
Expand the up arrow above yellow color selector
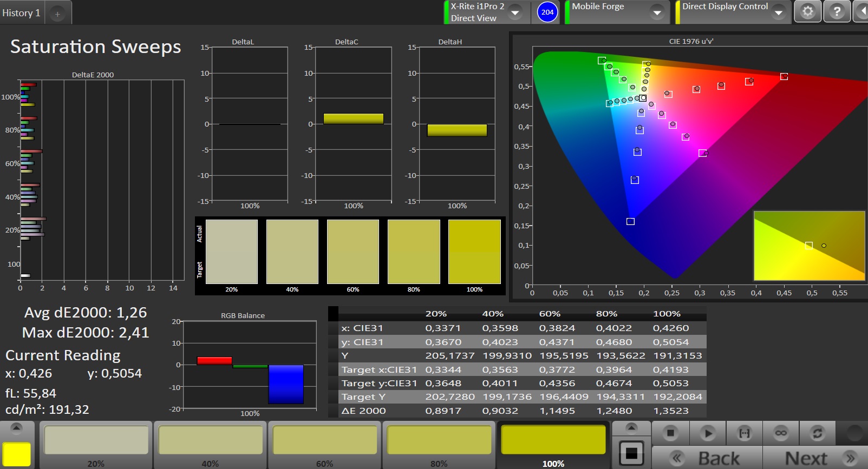17,428
